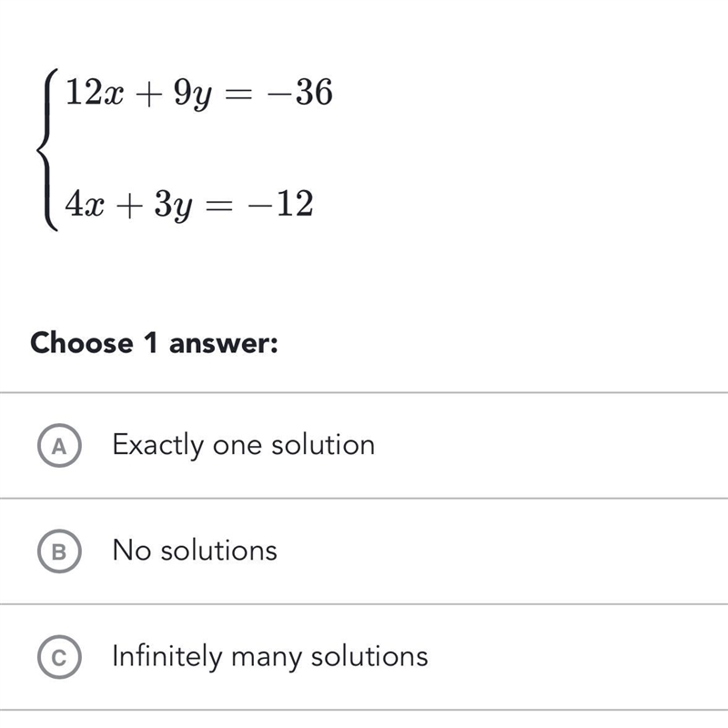Select radio button B
The image size is (728, 728).
(x=59, y=551)
